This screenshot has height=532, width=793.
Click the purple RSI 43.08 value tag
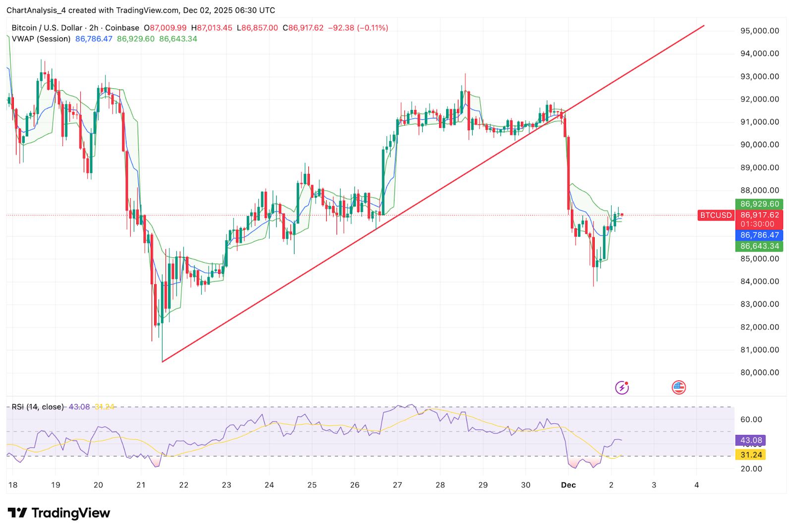751,440
